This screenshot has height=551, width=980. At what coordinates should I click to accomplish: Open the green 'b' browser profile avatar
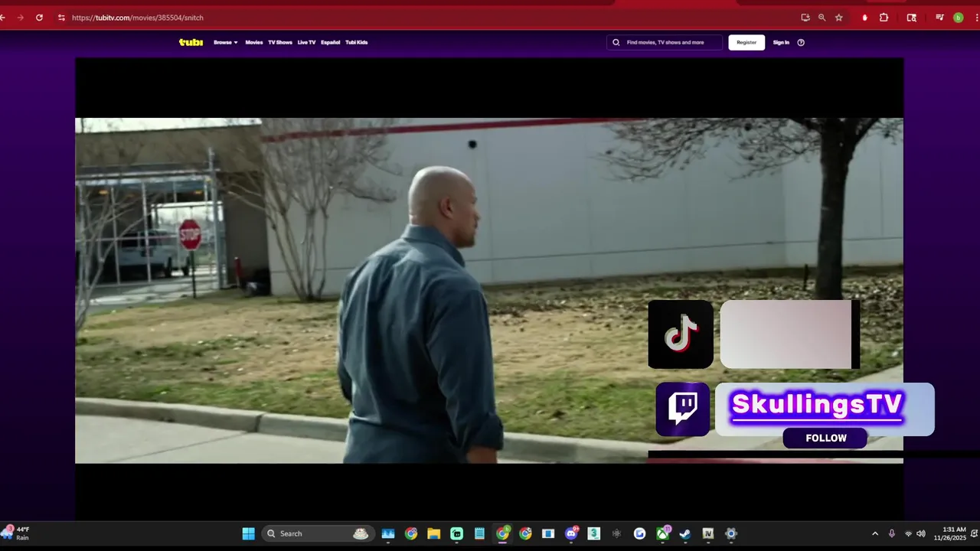[x=958, y=18]
